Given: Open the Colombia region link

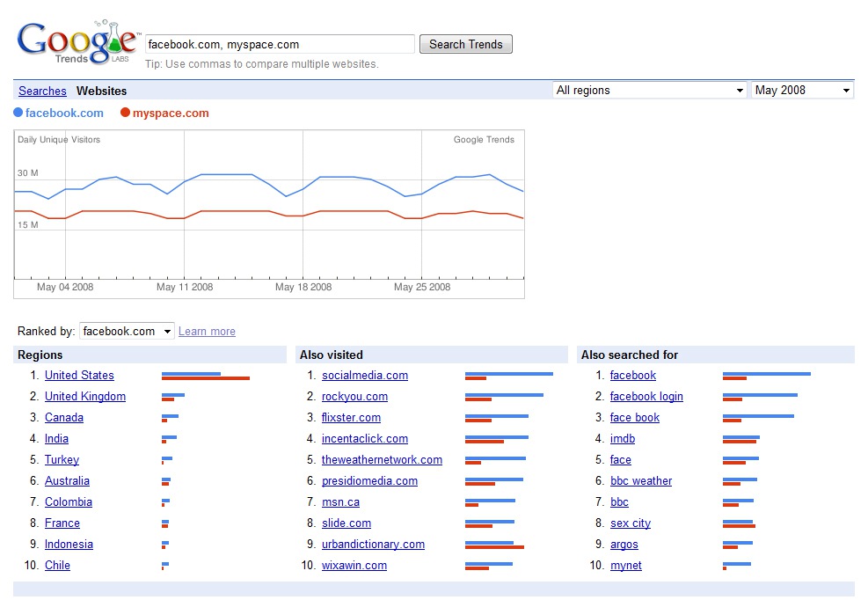Looking at the screenshot, I should click(x=69, y=502).
